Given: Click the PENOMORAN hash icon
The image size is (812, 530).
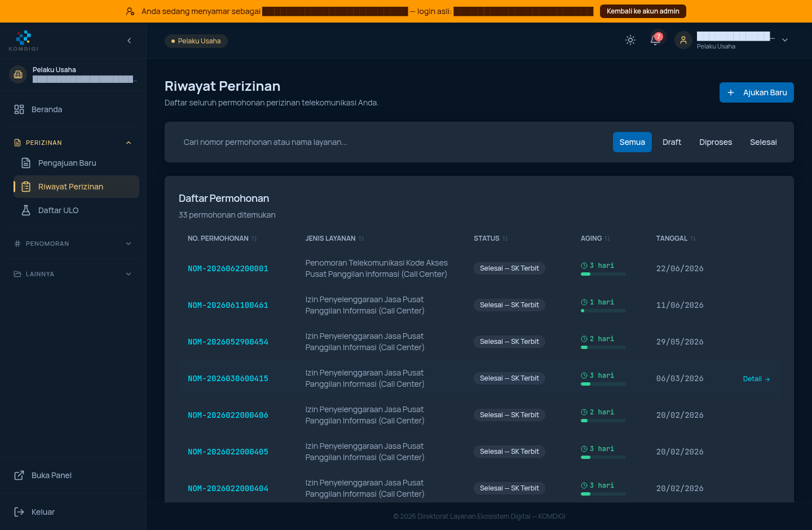Looking at the screenshot, I should point(17,244).
